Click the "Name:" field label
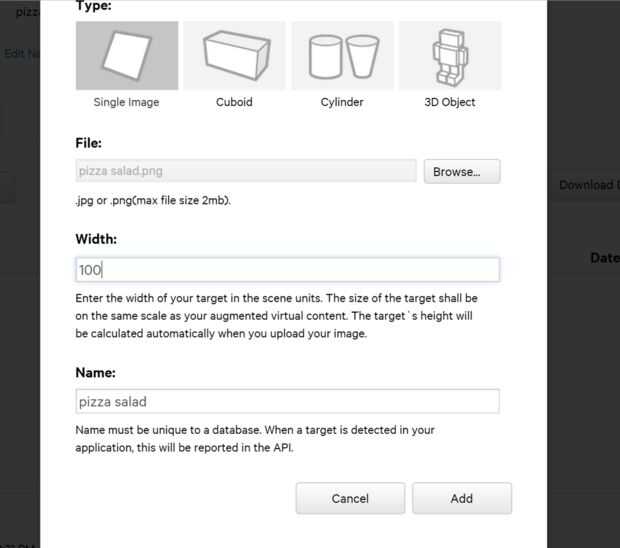 [x=96, y=372]
